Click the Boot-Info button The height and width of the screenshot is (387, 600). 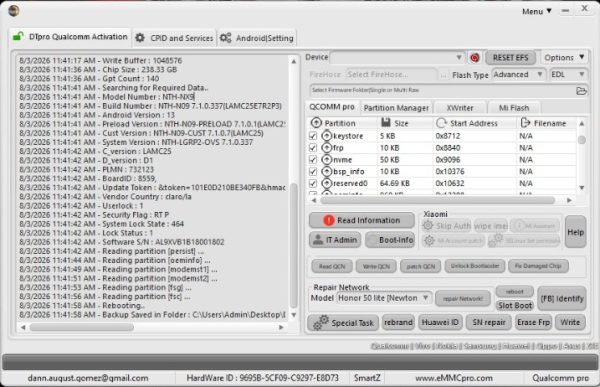tap(390, 240)
